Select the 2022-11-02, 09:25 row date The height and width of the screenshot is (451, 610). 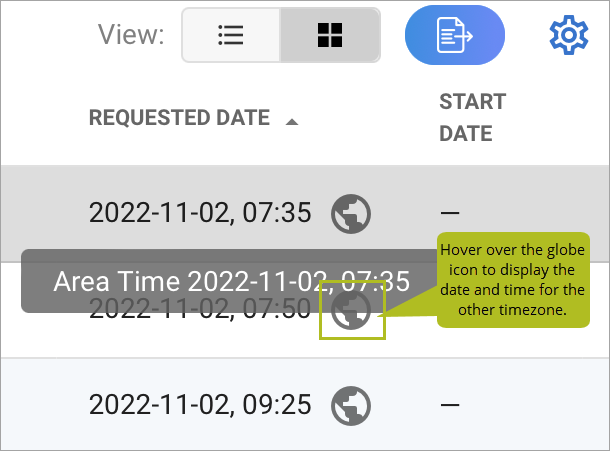coord(200,405)
